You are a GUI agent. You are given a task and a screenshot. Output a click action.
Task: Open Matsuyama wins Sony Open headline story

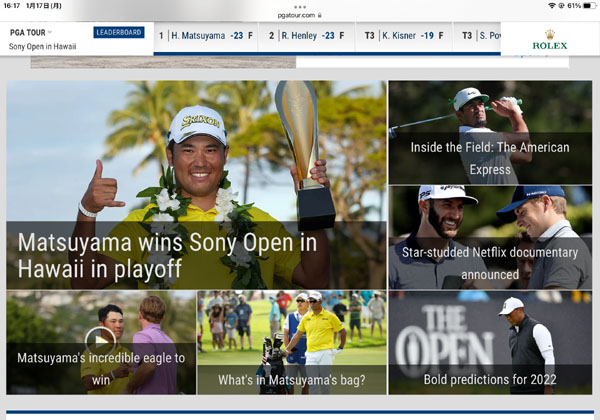pos(167,255)
